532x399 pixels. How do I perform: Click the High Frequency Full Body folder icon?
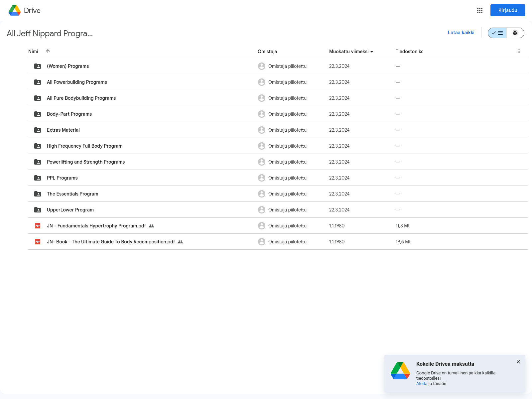point(38,146)
